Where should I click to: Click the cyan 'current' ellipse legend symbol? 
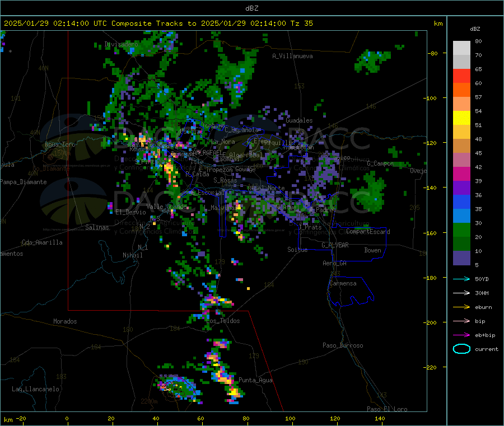click(x=461, y=349)
